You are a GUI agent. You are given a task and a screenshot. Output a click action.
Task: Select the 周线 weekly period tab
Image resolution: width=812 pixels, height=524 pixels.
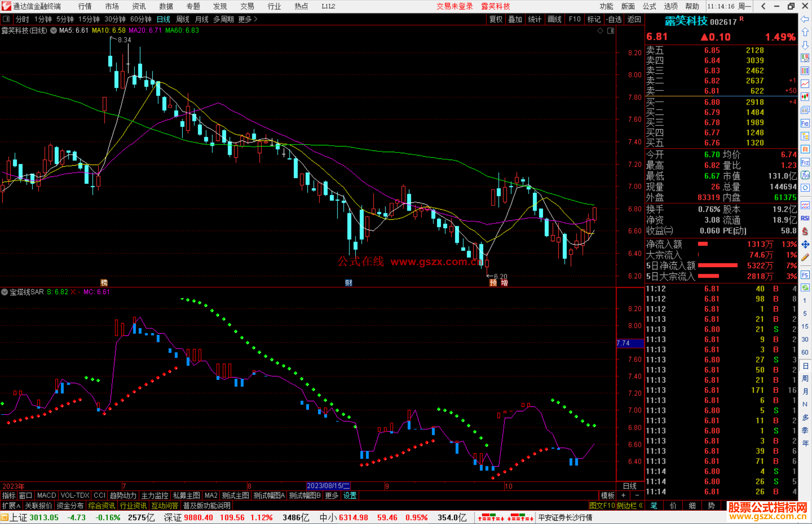point(182,19)
